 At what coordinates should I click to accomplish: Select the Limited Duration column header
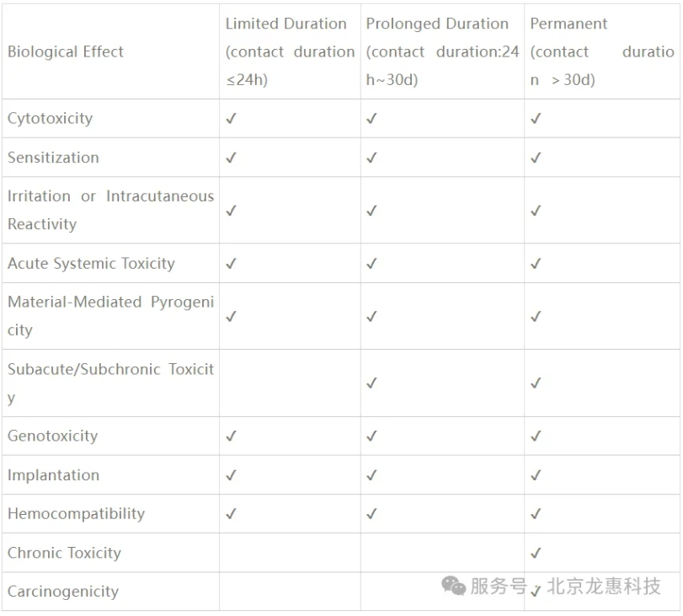point(290,51)
